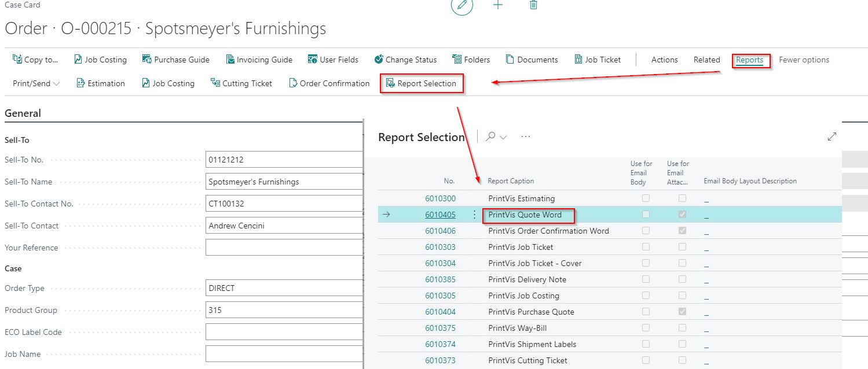Click the Job Name field
868x369 pixels.
coord(284,354)
